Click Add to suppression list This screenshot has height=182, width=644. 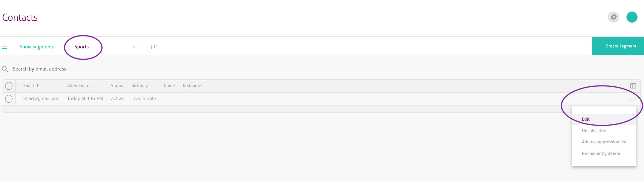pyautogui.click(x=604, y=142)
